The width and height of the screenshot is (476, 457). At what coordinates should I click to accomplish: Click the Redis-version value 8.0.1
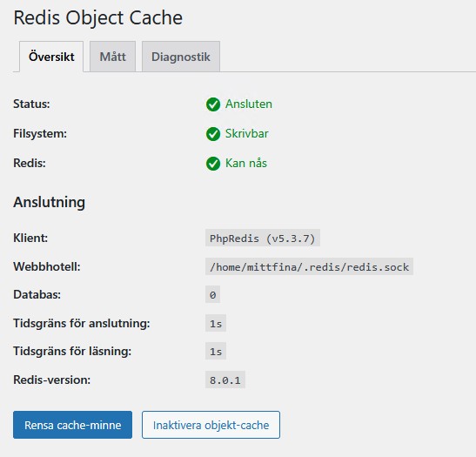coord(225,380)
